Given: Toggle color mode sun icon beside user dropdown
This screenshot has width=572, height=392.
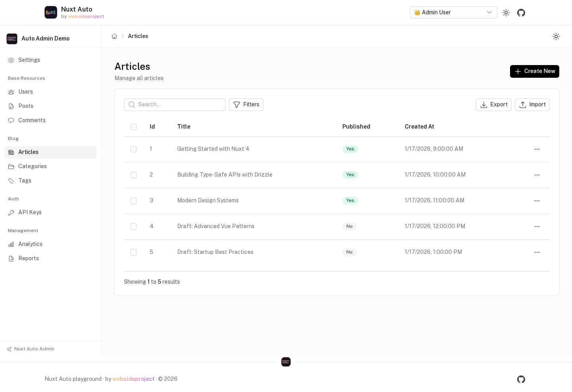Looking at the screenshot, I should (x=506, y=13).
